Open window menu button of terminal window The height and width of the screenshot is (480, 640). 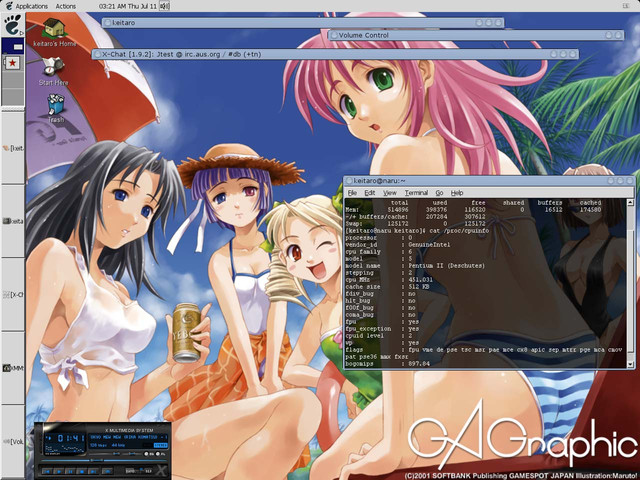click(349, 180)
